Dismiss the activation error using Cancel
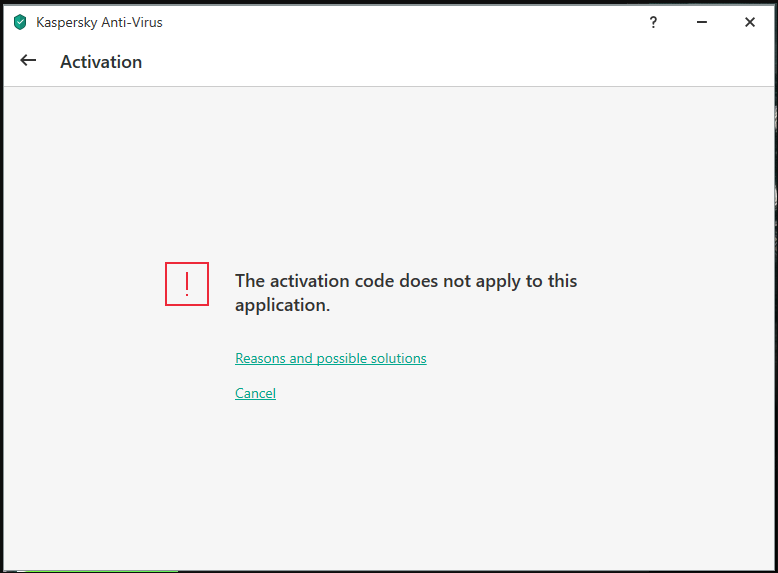This screenshot has height=573, width=778. (255, 393)
